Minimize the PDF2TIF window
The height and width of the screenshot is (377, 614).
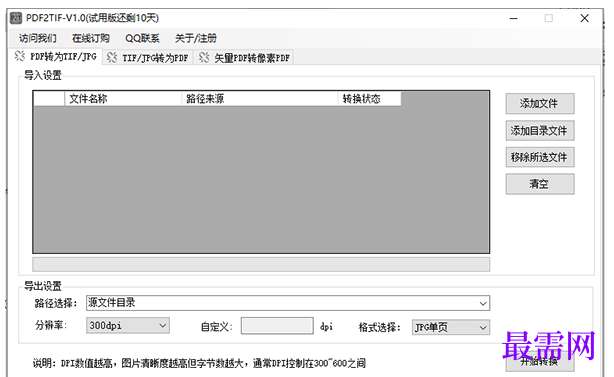click(514, 18)
